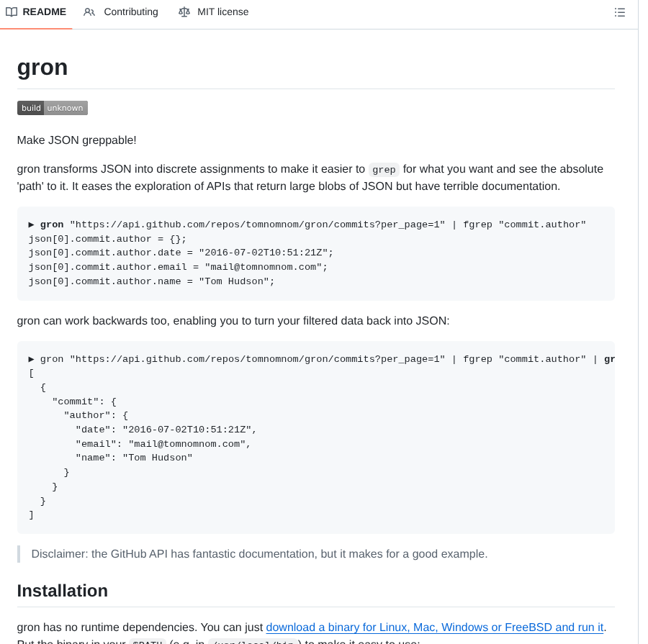Screen dimensions: 648x644
Task: Click the "Make JSON greppable!" tagline
Action: pyautogui.click(x=76, y=140)
